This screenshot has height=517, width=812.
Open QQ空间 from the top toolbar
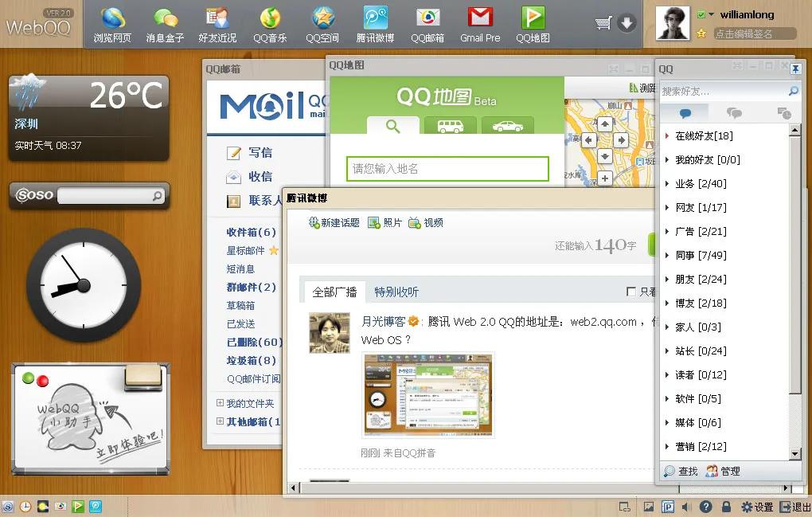(x=322, y=24)
